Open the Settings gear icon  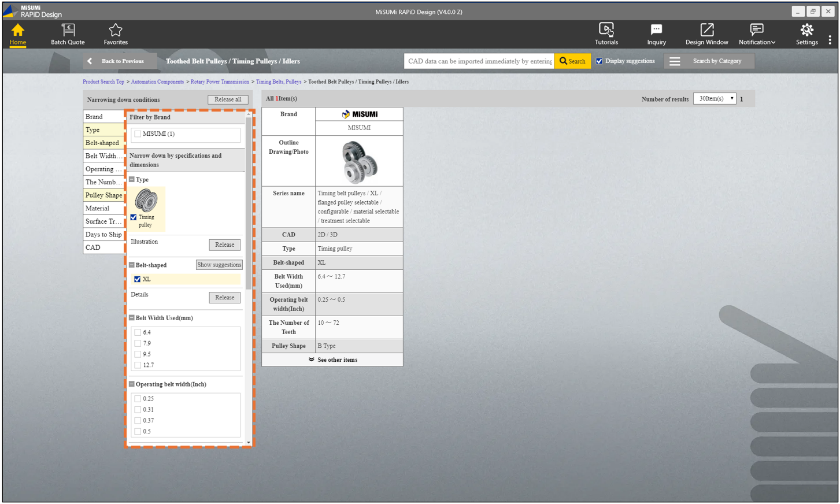point(806,31)
